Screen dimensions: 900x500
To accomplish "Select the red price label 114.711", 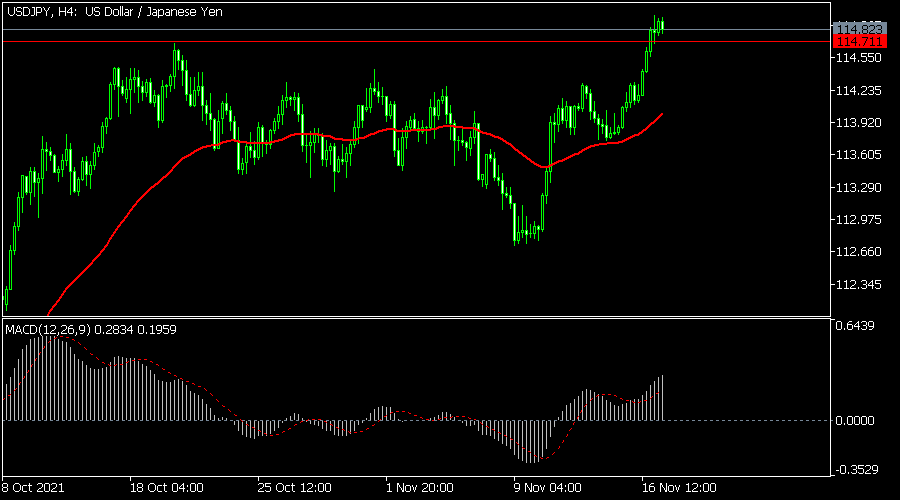I will 859,41.
